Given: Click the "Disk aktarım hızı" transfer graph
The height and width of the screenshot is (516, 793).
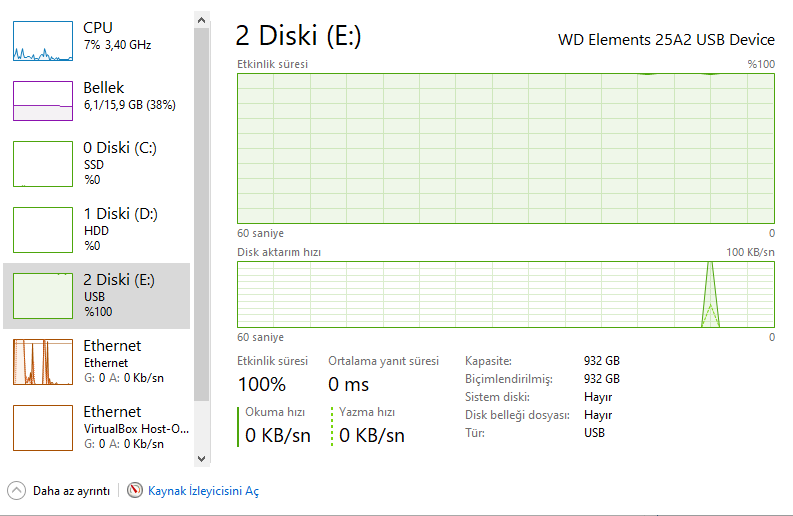Looking at the screenshot, I should 506,294.
